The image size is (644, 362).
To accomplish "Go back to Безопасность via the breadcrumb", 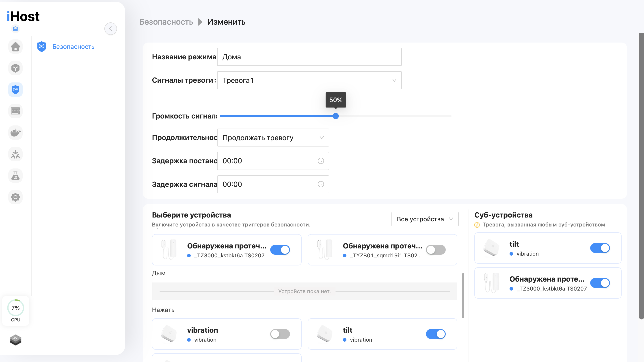I will [166, 22].
